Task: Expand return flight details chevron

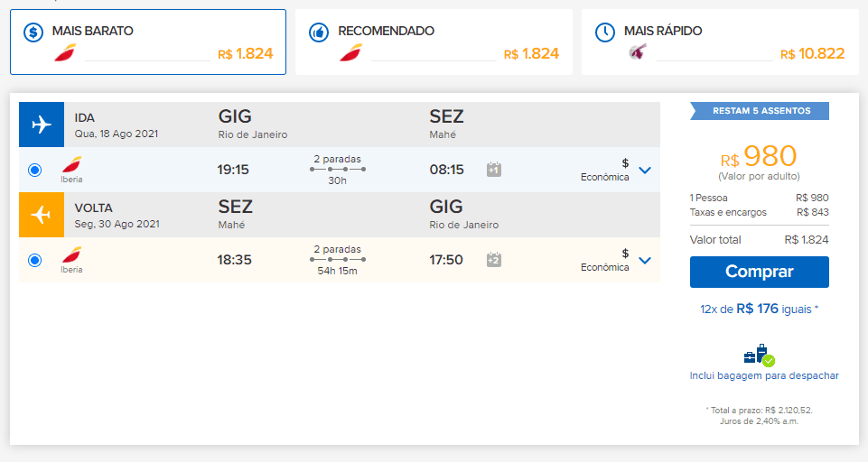Action: coord(645,261)
